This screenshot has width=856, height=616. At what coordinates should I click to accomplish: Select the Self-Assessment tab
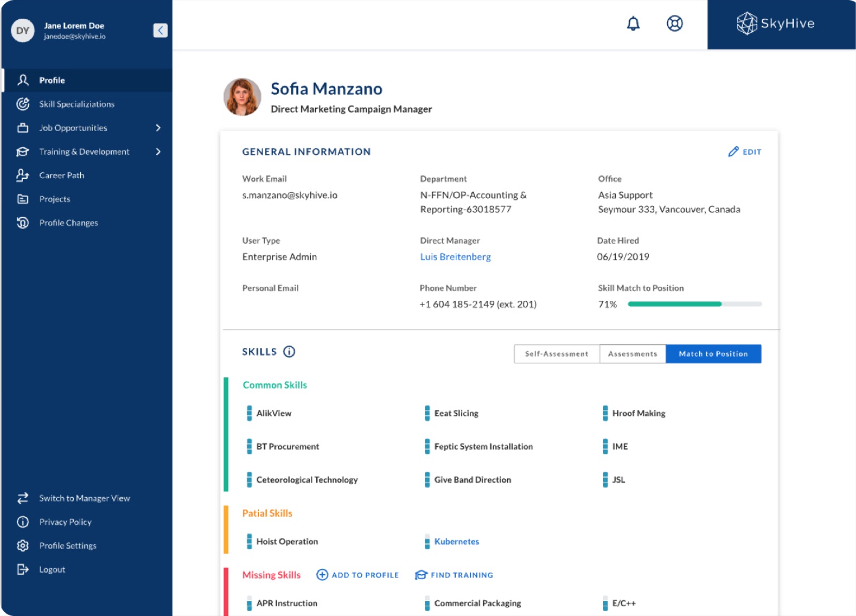556,354
